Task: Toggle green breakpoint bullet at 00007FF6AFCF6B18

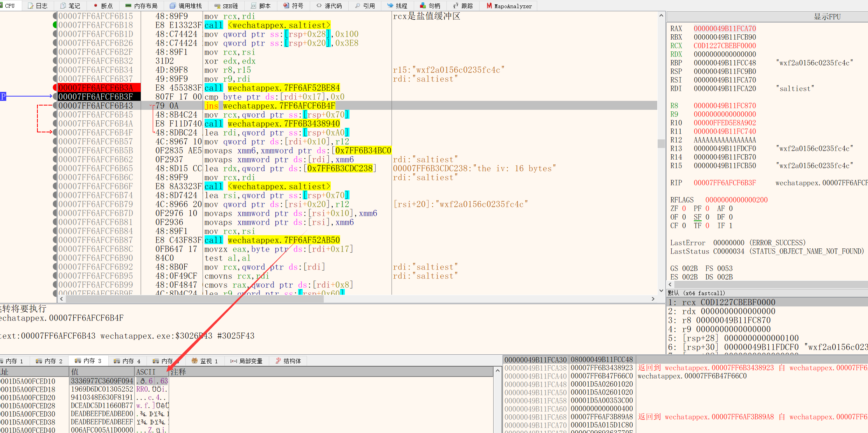Action: point(55,25)
